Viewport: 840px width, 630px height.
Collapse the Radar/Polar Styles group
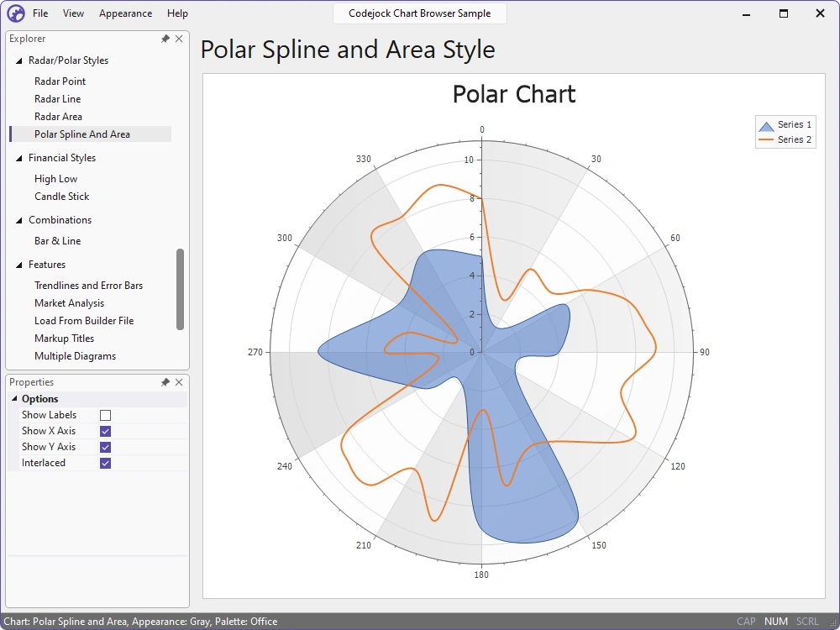(x=18, y=60)
